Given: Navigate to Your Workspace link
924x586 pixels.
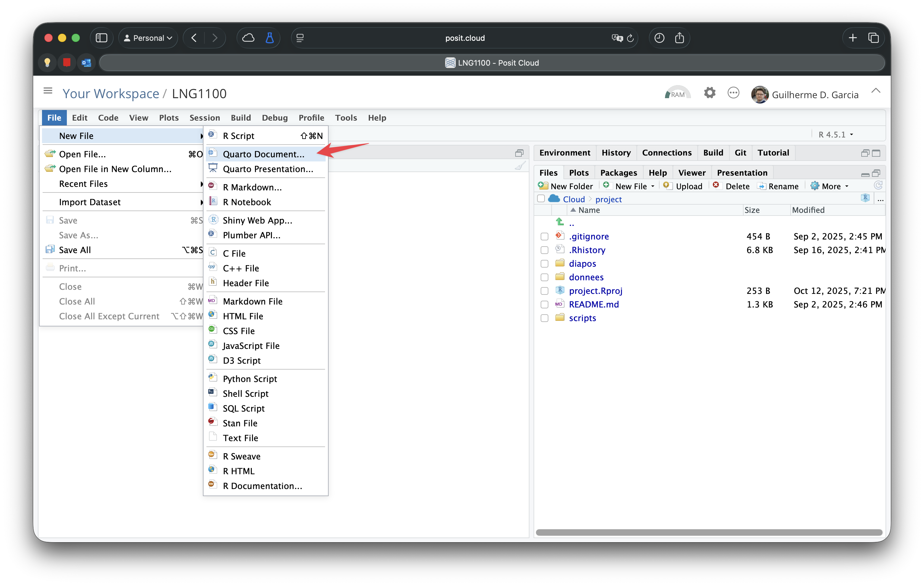Looking at the screenshot, I should (x=111, y=93).
